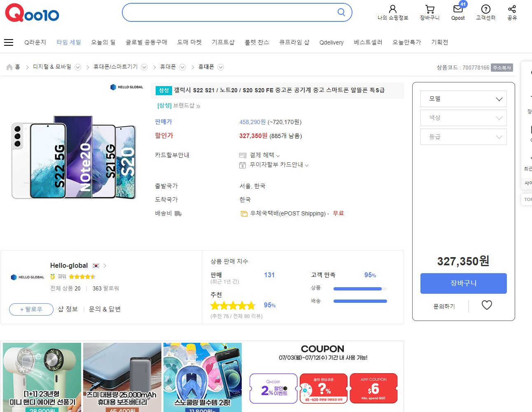The height and width of the screenshot is (412, 532).
Task: Open the 모델 dropdown
Action: (x=464, y=99)
